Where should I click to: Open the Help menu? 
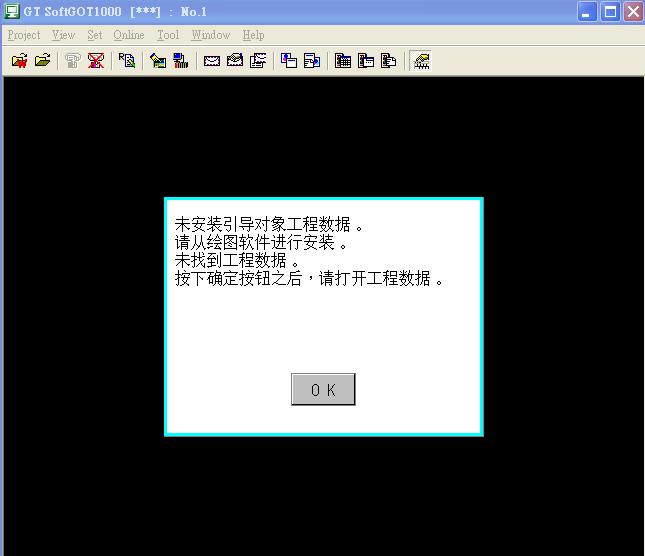point(253,35)
